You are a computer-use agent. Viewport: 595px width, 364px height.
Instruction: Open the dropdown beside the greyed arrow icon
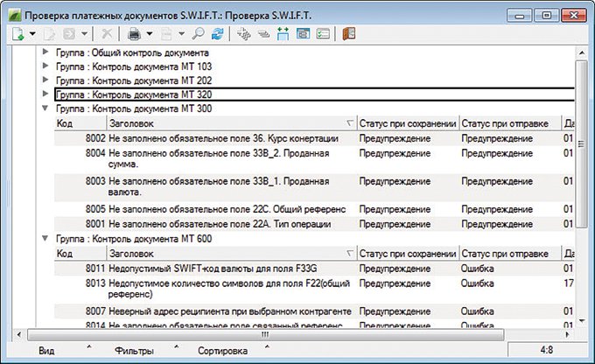click(84, 34)
